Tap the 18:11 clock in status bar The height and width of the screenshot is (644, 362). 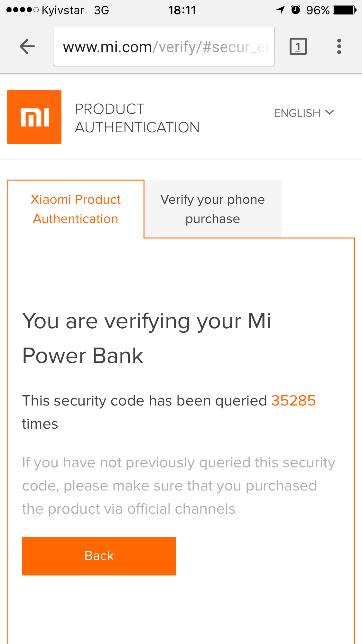point(182,10)
